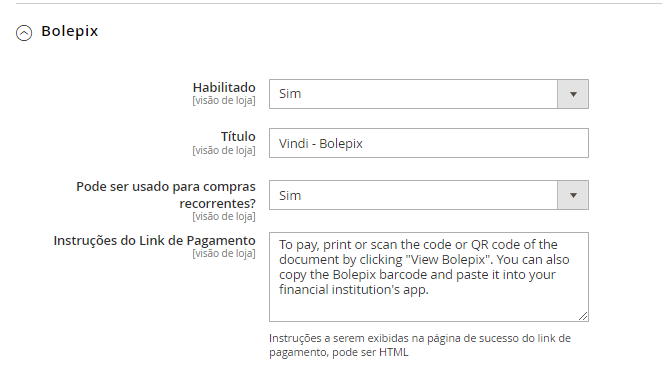Select the Habilitado field showing Sim

[x=429, y=94]
